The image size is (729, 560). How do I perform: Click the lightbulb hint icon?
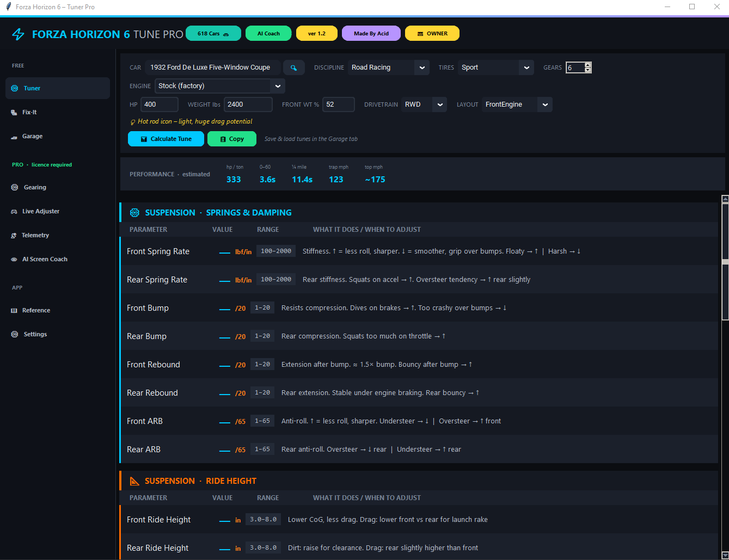point(133,122)
